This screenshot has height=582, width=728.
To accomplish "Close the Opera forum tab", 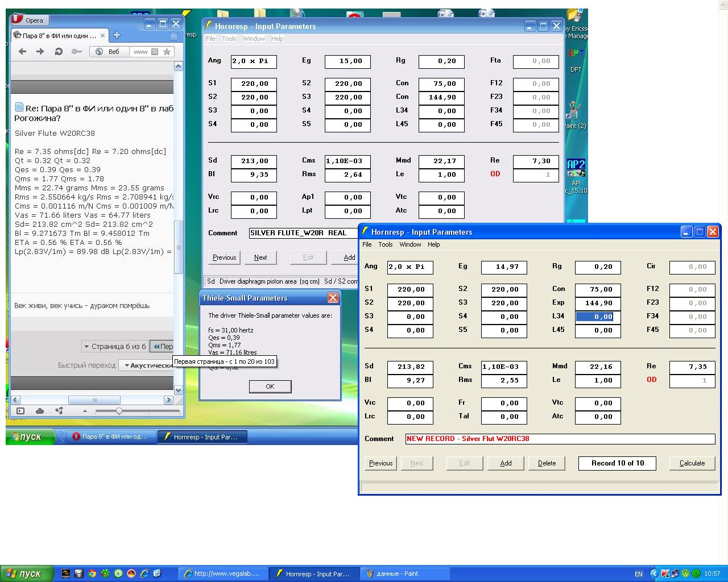I will [x=102, y=35].
